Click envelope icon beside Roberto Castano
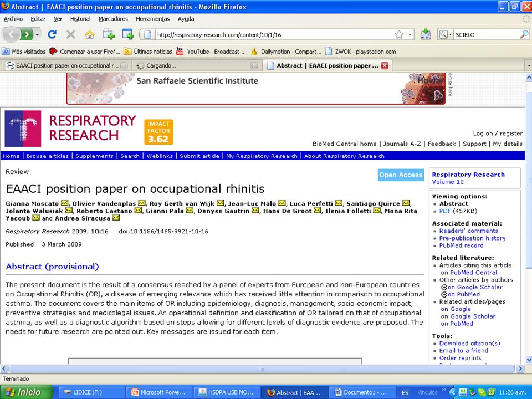The width and height of the screenshot is (532, 399). [138, 211]
